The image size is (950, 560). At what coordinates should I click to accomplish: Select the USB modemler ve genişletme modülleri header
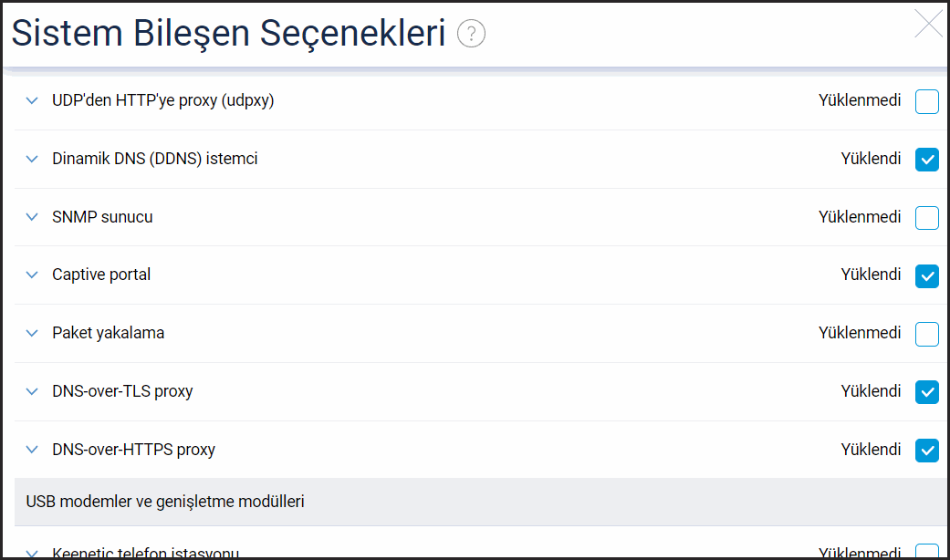(x=165, y=502)
